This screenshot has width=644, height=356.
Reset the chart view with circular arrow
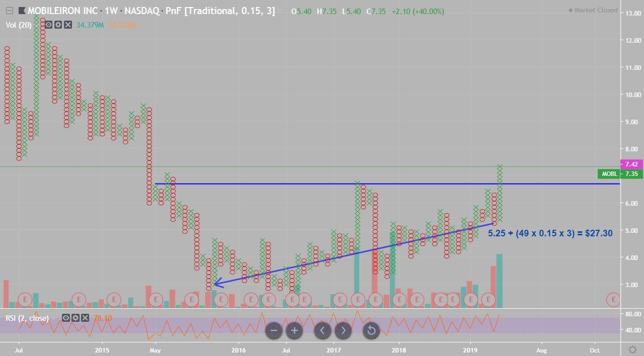click(371, 330)
